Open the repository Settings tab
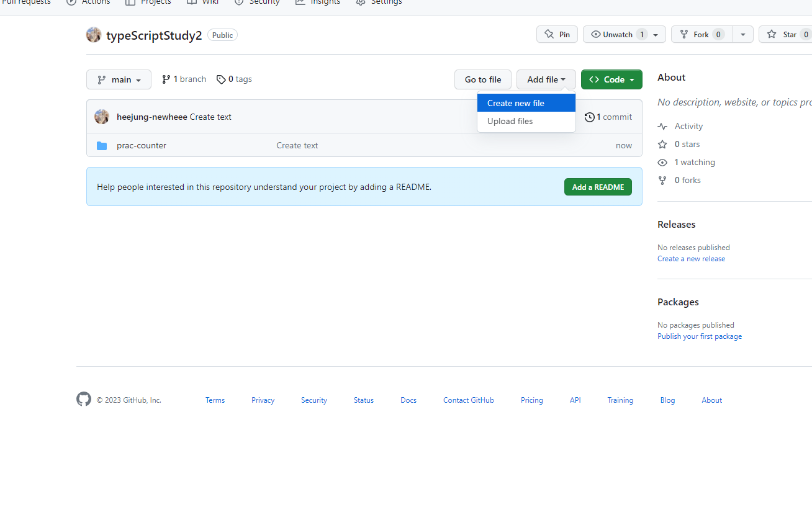812x507 pixels. (x=379, y=2)
